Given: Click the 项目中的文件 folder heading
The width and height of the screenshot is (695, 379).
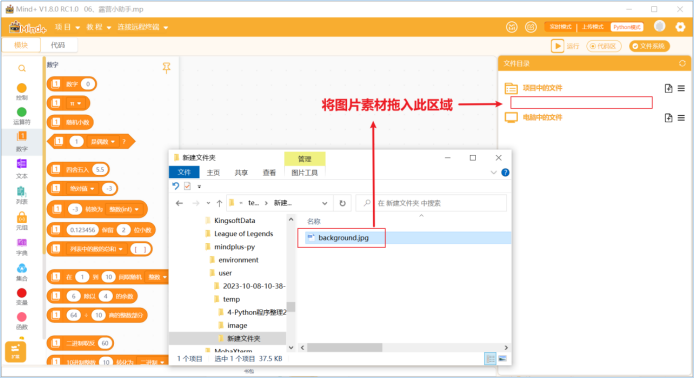Looking at the screenshot, I should click(542, 88).
